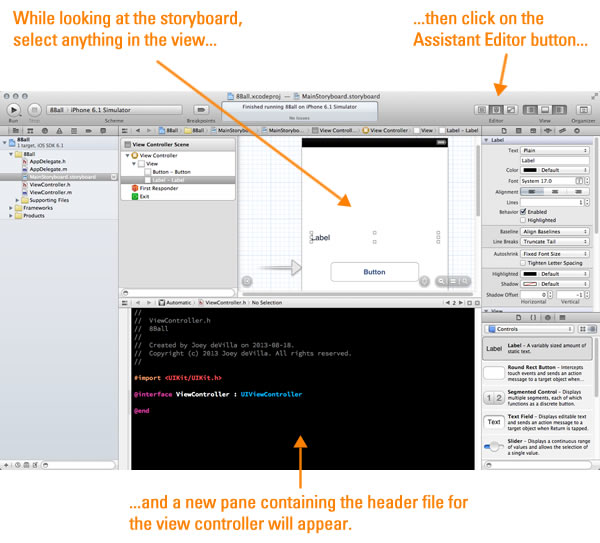Go back in storyboard editor history

(138, 130)
